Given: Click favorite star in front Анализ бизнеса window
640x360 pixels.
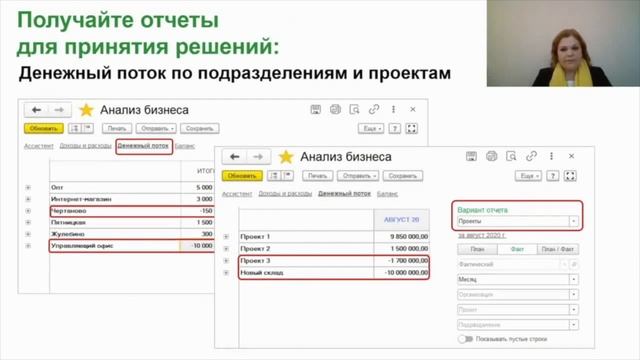Looking at the screenshot, I should [x=286, y=157].
